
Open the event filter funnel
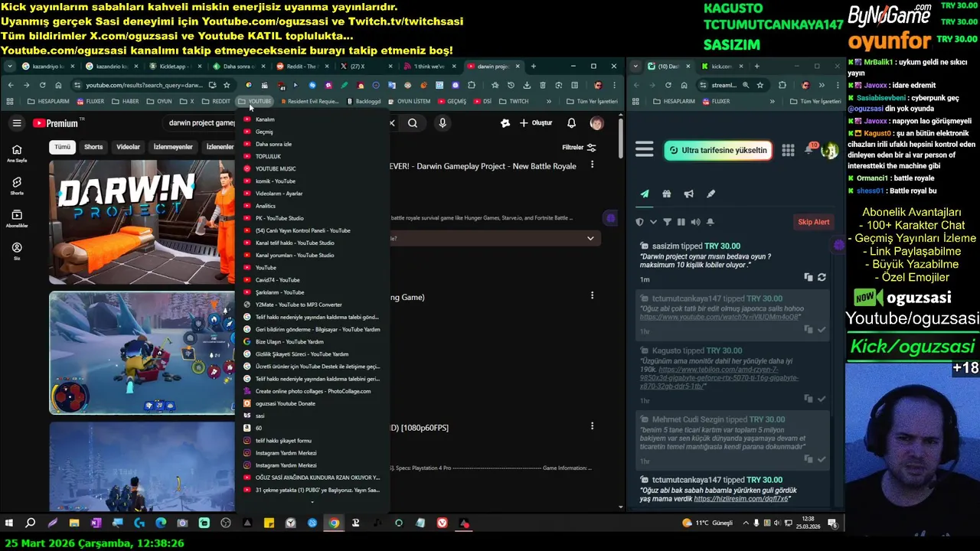point(667,222)
